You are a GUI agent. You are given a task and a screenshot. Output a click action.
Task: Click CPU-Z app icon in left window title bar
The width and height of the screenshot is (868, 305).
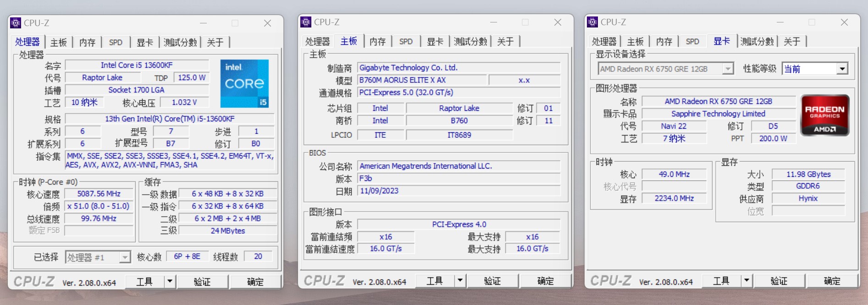pyautogui.click(x=16, y=23)
